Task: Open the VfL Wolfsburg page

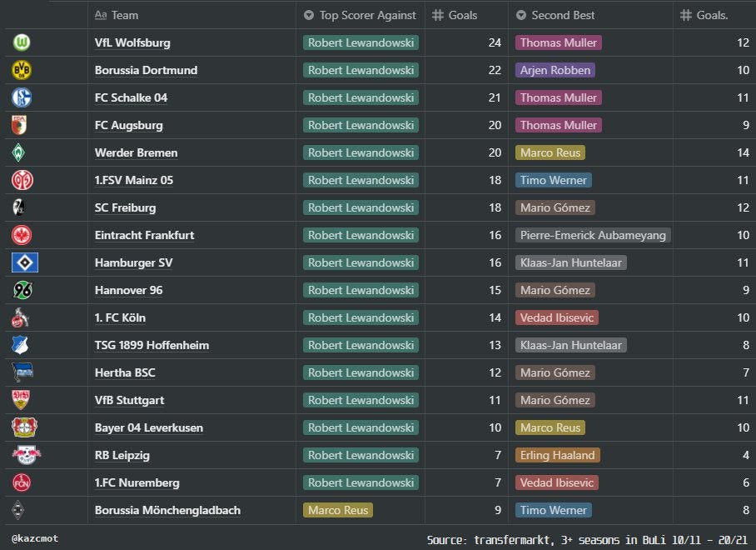Action: pyautogui.click(x=132, y=42)
